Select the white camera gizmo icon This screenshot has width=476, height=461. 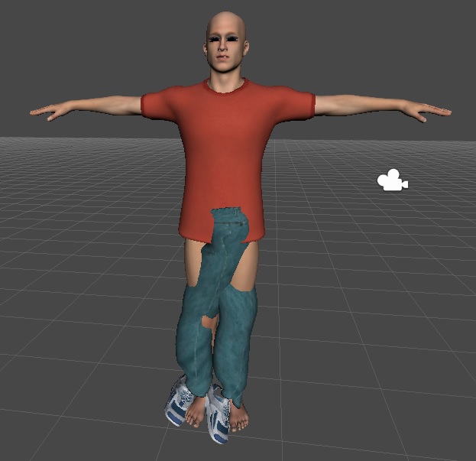click(x=393, y=180)
